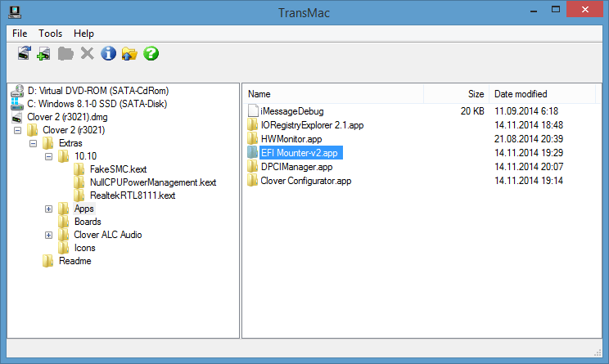Select C: Windows 8.1-0 SSD label
Screen dimensions: 609x364
(97, 104)
